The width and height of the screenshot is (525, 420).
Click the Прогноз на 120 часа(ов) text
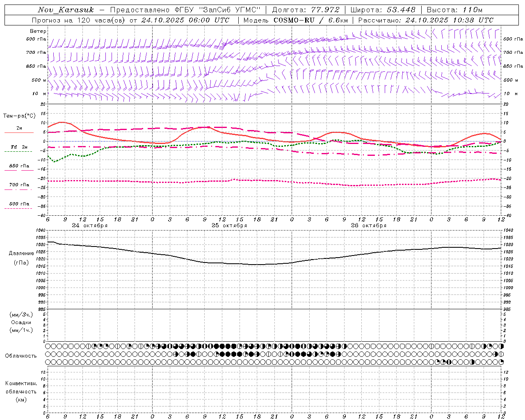click(79, 20)
